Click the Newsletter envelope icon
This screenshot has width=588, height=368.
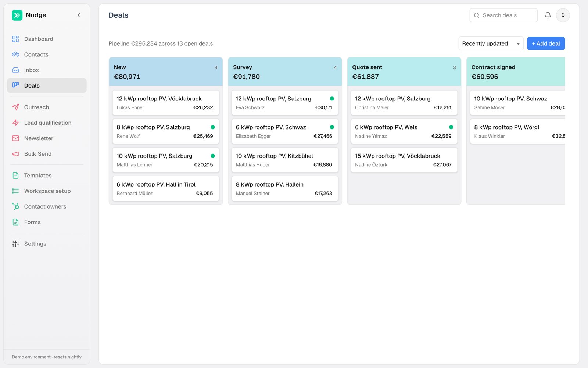click(15, 138)
